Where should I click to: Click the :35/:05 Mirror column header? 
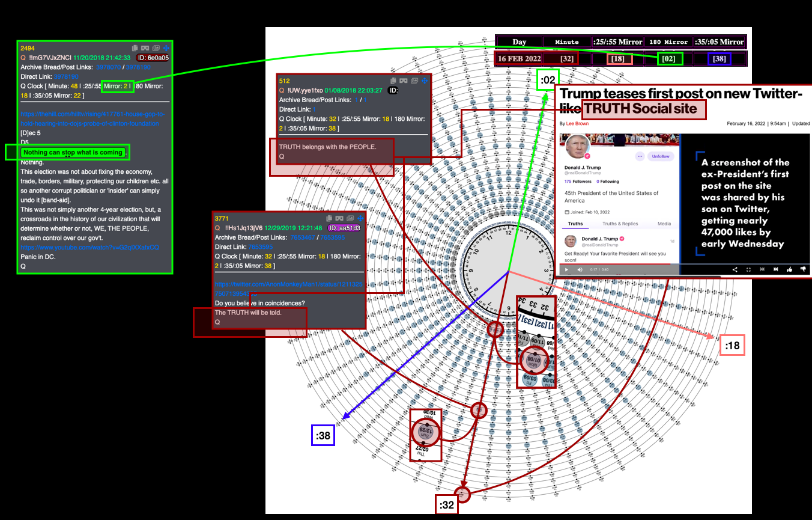pyautogui.click(x=719, y=42)
